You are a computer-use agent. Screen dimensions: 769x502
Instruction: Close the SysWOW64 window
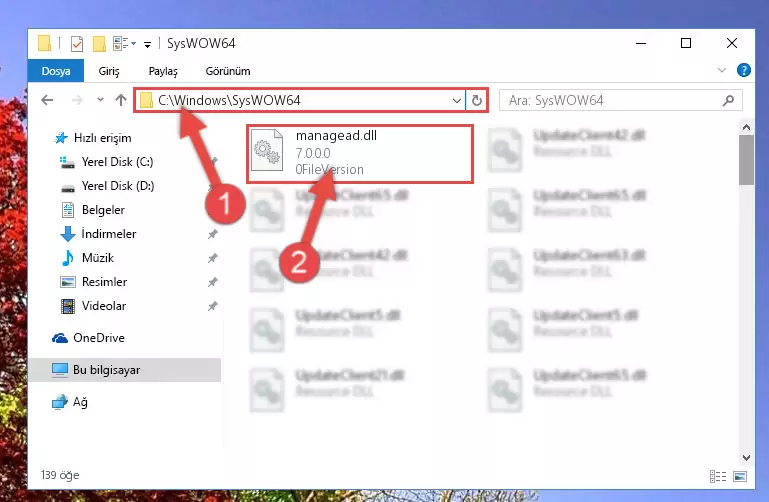[731, 43]
